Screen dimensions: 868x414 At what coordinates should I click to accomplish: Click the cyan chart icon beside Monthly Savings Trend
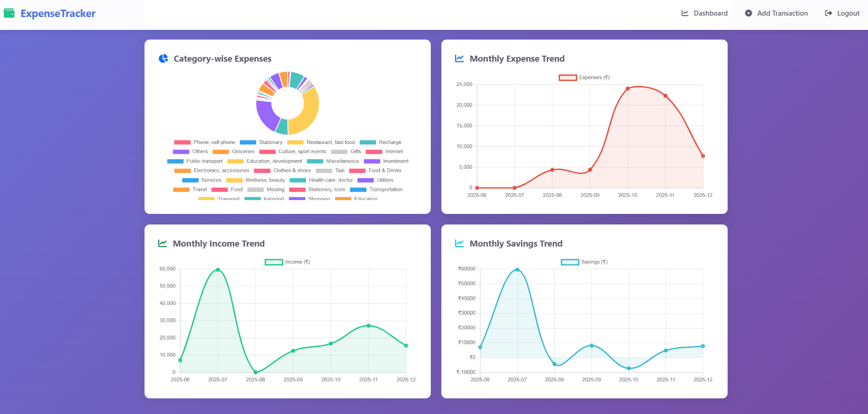(459, 243)
